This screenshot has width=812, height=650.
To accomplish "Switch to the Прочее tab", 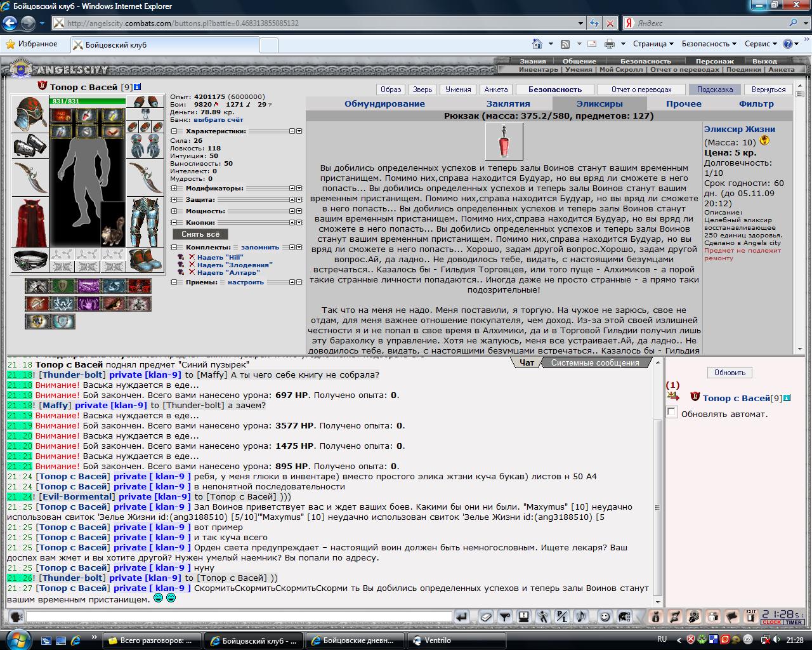I will pyautogui.click(x=684, y=104).
